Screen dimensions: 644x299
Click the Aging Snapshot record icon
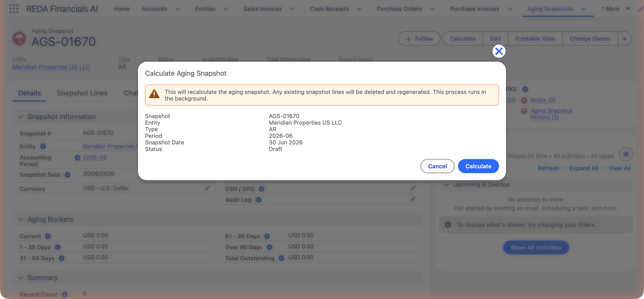(19, 39)
